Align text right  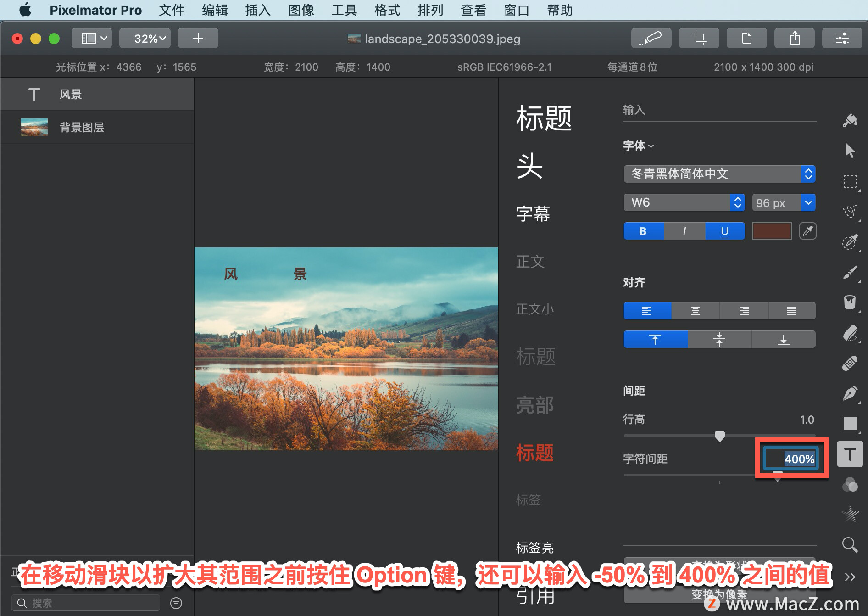point(744,311)
